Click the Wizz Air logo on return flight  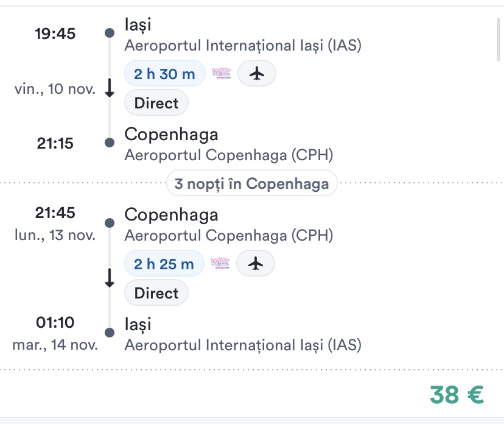coord(220,264)
